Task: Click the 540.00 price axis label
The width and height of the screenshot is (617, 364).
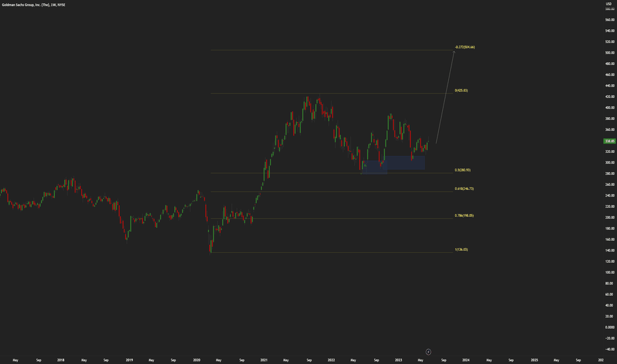Action: pyautogui.click(x=610, y=30)
